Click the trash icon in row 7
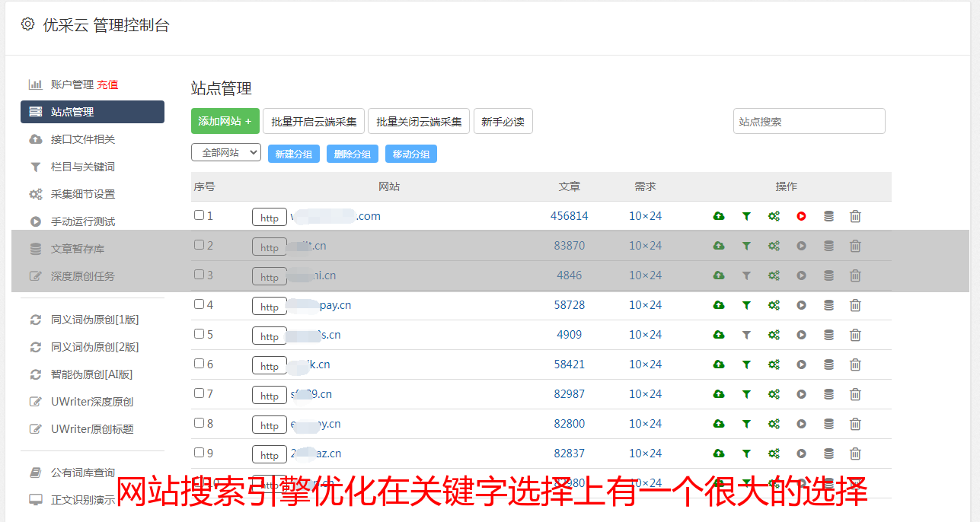 click(x=855, y=394)
